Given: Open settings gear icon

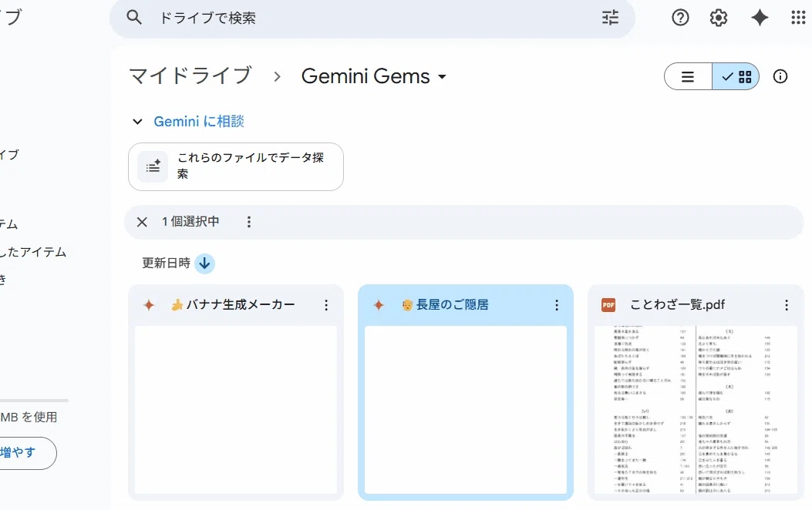Looking at the screenshot, I should (x=718, y=18).
